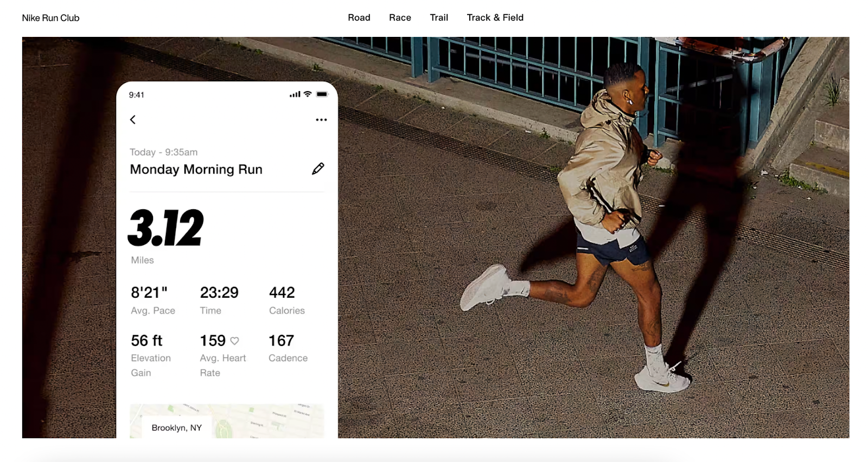Open the Trail menu item
The height and width of the screenshot is (462, 868).
pyautogui.click(x=439, y=17)
